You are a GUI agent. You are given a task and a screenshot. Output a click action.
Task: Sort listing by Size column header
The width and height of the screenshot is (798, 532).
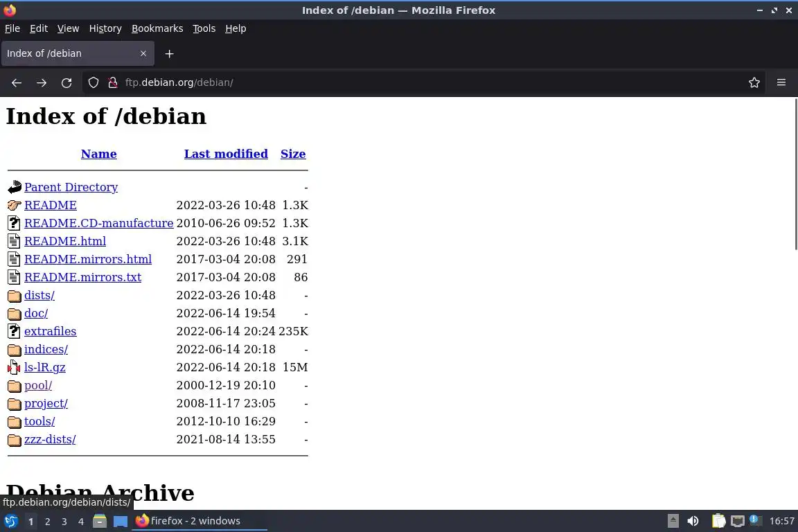(293, 154)
